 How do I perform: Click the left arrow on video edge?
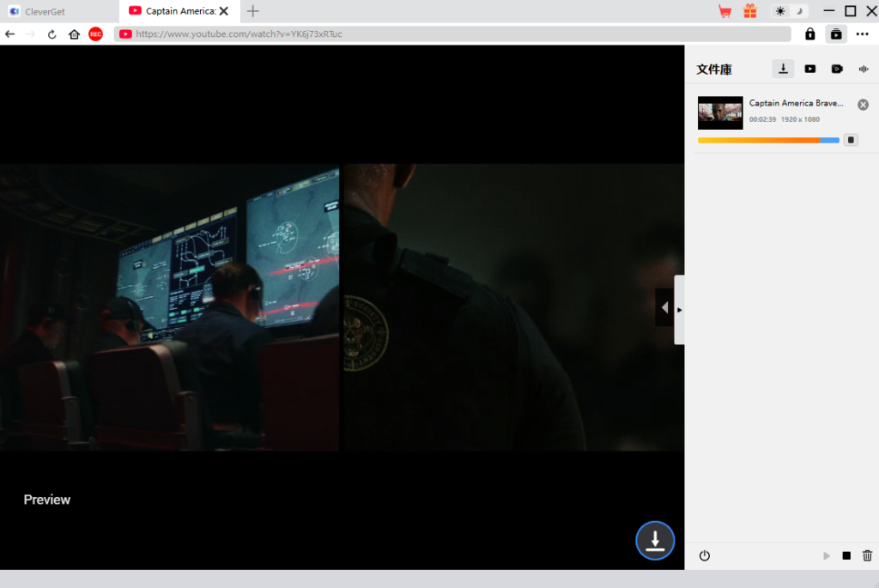tap(664, 307)
